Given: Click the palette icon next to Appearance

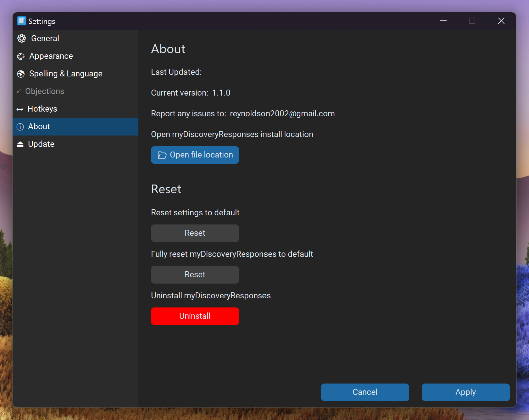Looking at the screenshot, I should pos(21,56).
